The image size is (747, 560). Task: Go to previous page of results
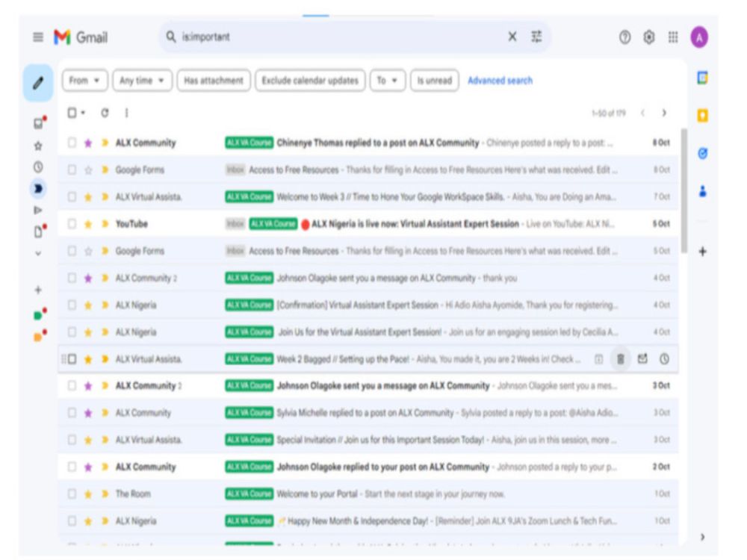point(642,113)
